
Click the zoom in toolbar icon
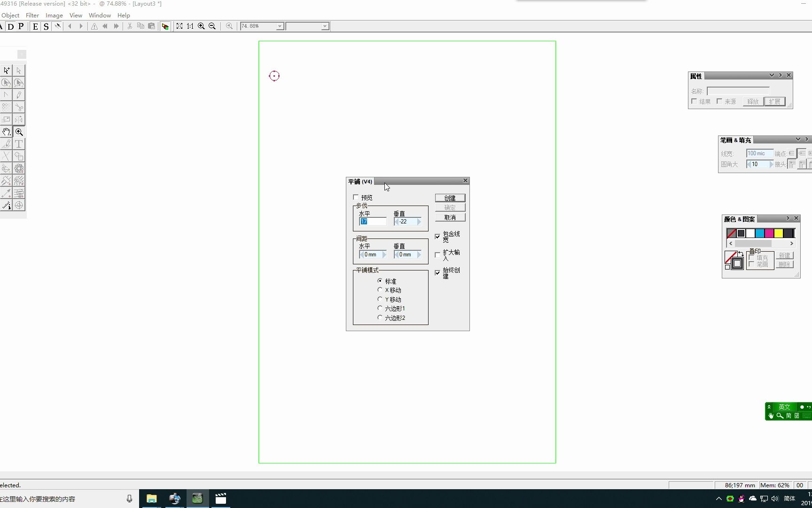coord(201,26)
